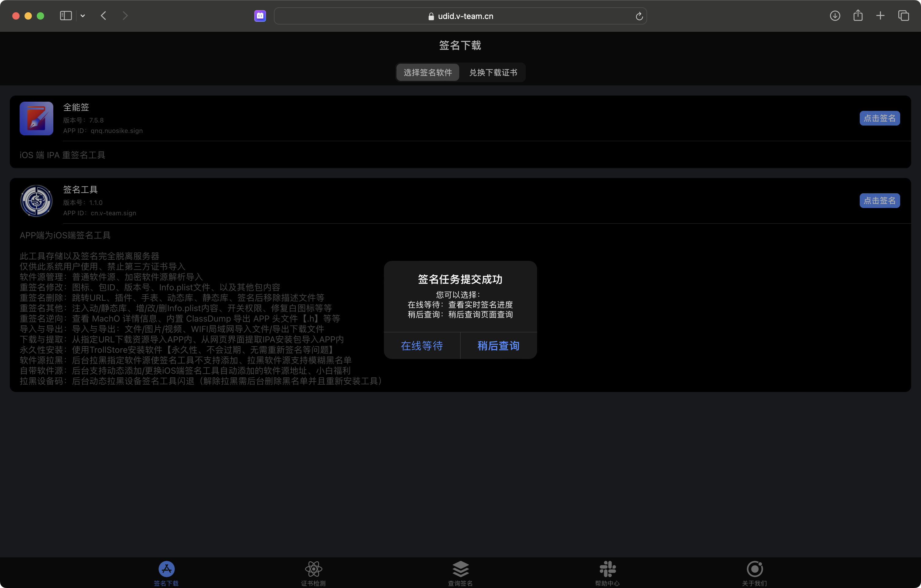The width and height of the screenshot is (921, 588).
Task: Open the purple extension icon
Action: coord(260,16)
